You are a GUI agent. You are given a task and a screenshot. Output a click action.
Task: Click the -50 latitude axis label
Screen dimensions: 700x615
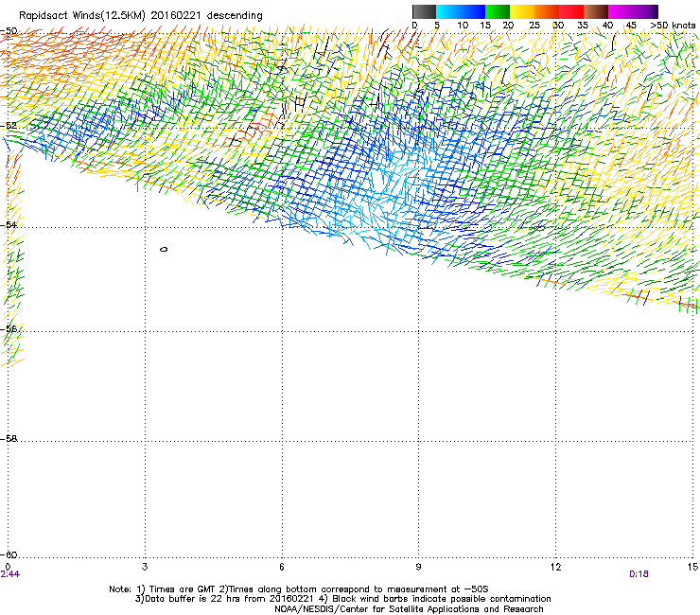[9, 31]
